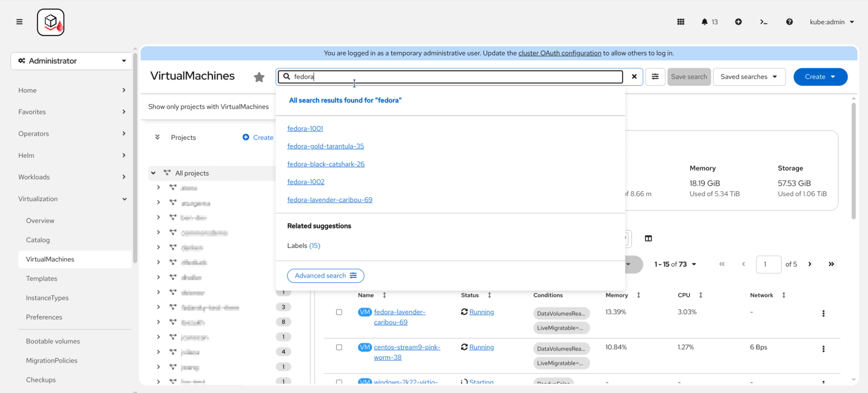Click the notifications bell icon
The image size is (868, 393).
pyautogui.click(x=704, y=22)
